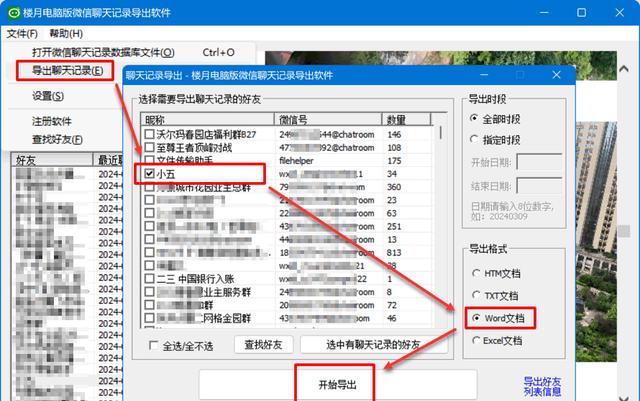
Task: Click the 查找好友 button in export dialog
Action: pyautogui.click(x=264, y=345)
